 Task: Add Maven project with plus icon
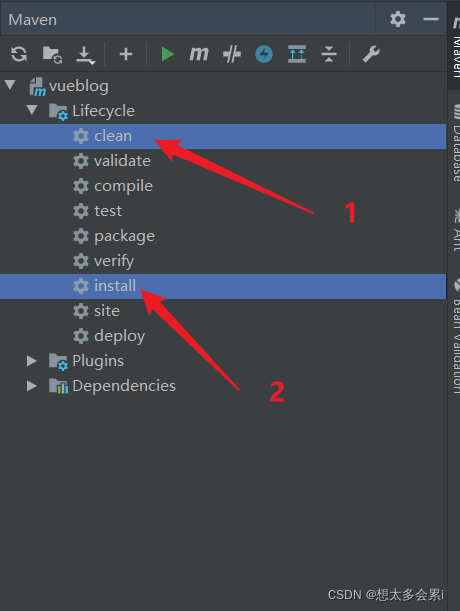pos(126,54)
